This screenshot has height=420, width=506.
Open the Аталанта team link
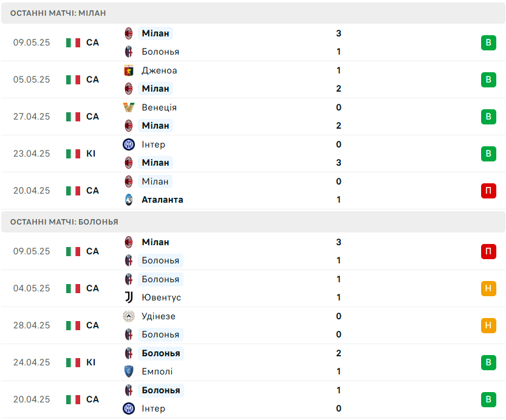[x=162, y=200]
